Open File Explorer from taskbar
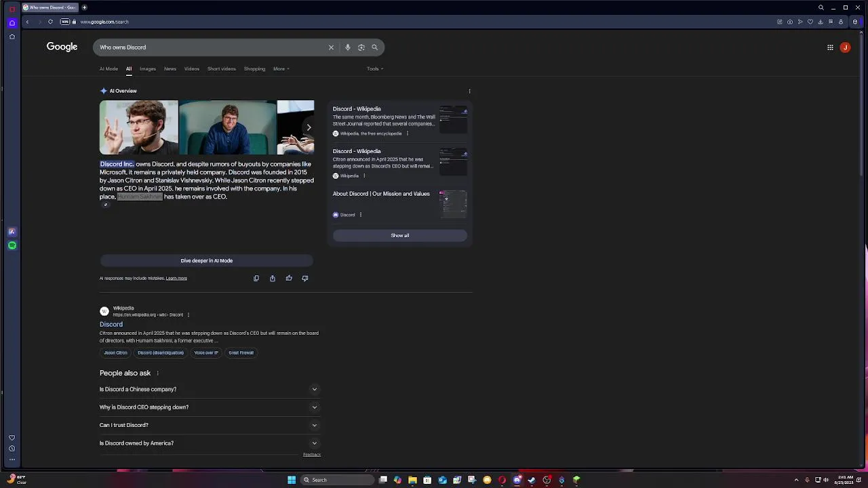The width and height of the screenshot is (868, 488). click(412, 480)
